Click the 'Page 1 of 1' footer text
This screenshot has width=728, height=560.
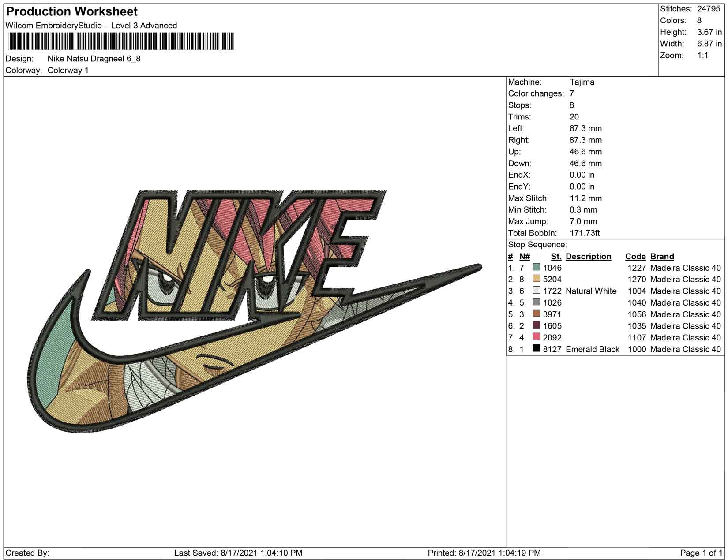pos(702,553)
